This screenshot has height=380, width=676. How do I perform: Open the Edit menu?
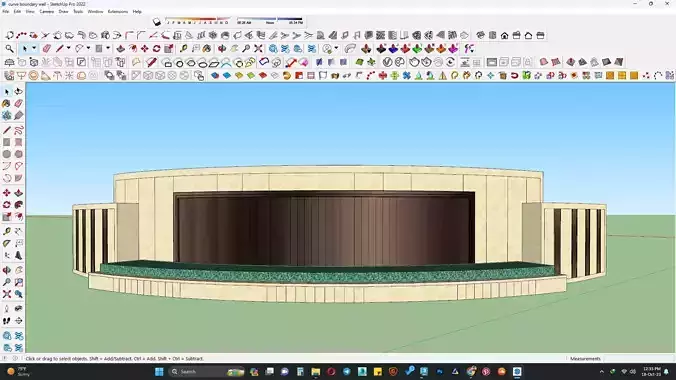pos(17,12)
